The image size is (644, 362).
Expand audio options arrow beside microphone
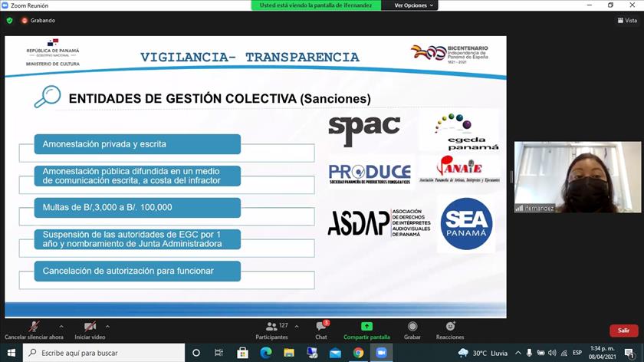pyautogui.click(x=61, y=327)
